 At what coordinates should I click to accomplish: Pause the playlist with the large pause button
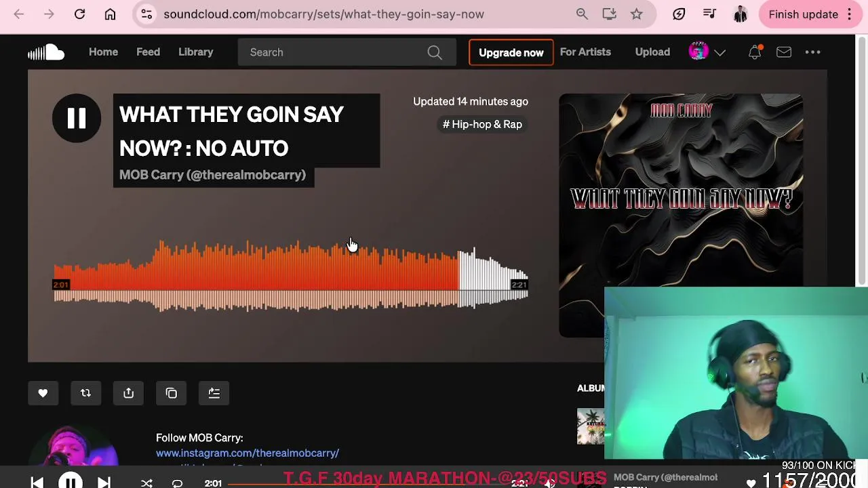point(77,119)
